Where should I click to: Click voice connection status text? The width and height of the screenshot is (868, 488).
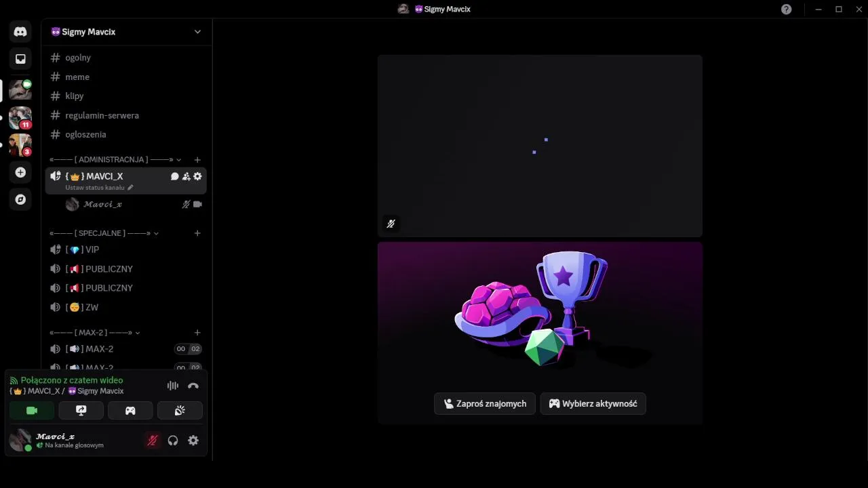coord(72,380)
